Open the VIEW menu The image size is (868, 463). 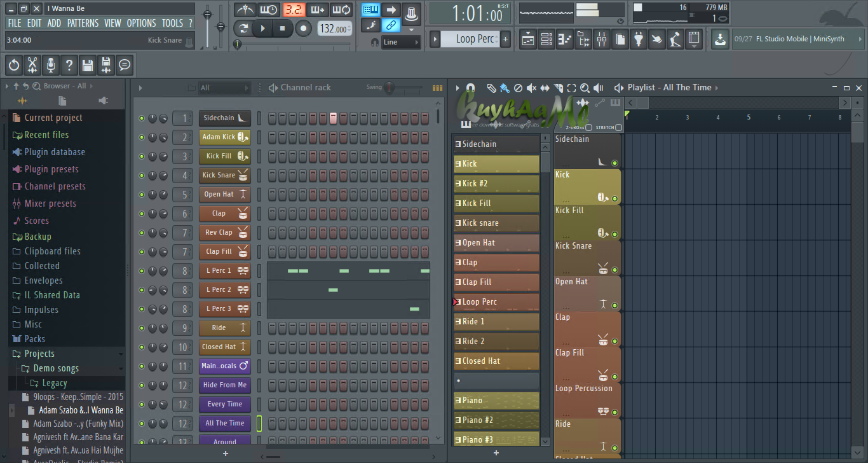coord(112,23)
